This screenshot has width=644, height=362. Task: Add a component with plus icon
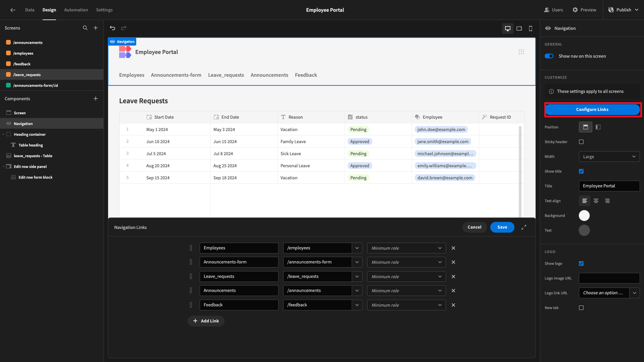[x=96, y=99]
